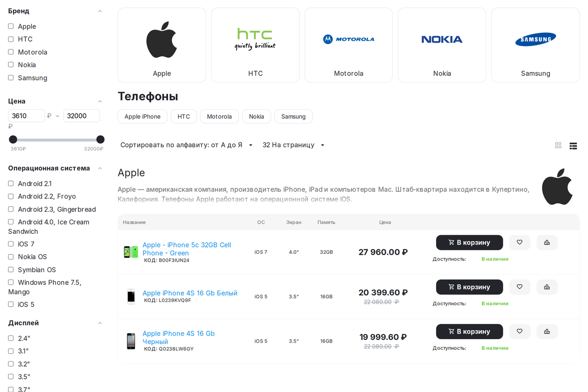Open the alphabetical sort dropdown
The image size is (588, 392).
(187, 145)
